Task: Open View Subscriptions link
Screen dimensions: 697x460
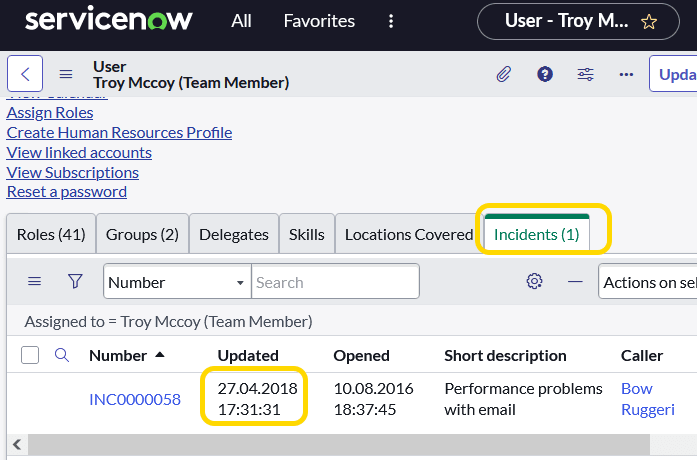Action: point(72,172)
